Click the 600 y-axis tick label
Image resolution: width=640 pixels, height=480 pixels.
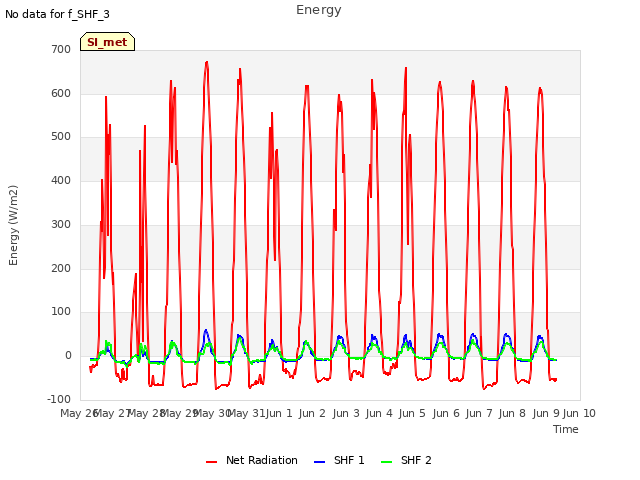coord(61,93)
